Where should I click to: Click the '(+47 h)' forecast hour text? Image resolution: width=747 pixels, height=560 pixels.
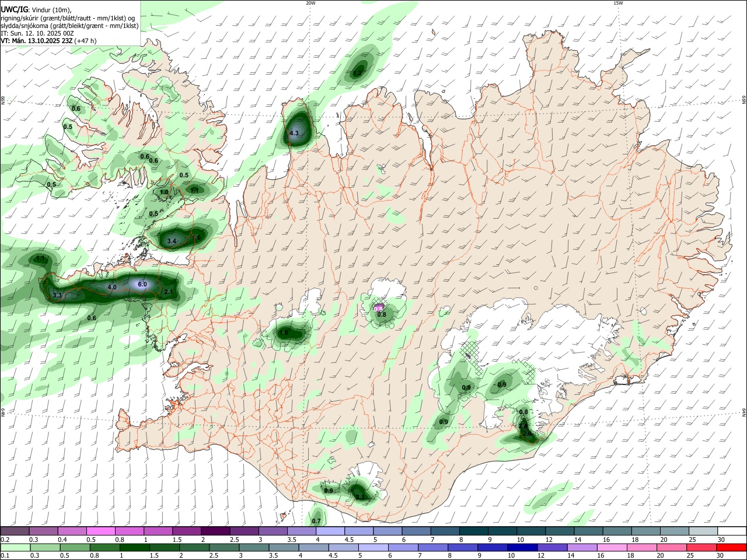pos(85,41)
